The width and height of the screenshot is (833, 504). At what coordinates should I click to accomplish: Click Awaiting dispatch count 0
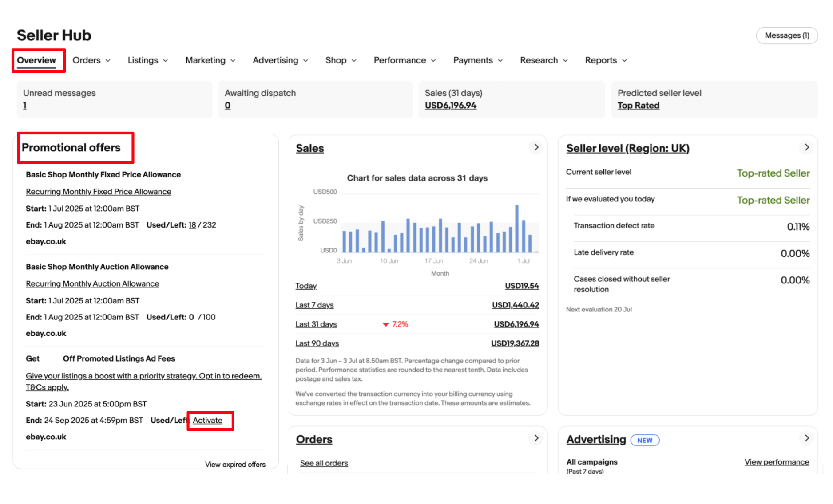[227, 106]
